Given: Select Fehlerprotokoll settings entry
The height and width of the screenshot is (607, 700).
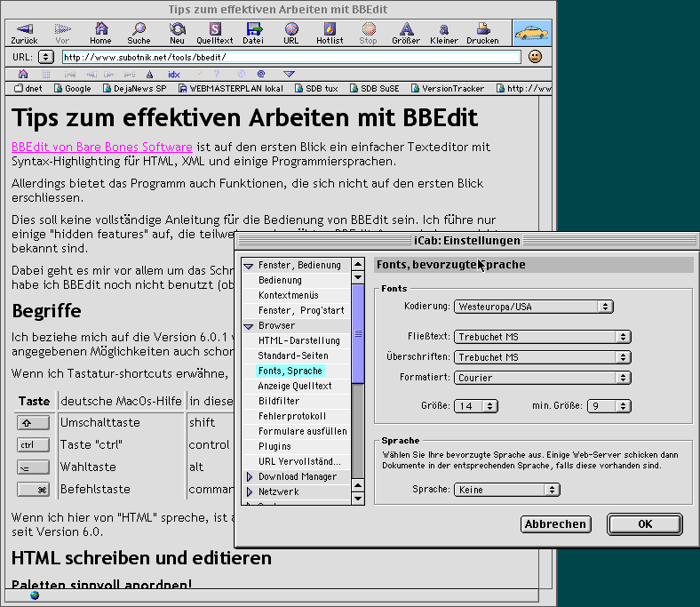Looking at the screenshot, I should click(x=292, y=416).
